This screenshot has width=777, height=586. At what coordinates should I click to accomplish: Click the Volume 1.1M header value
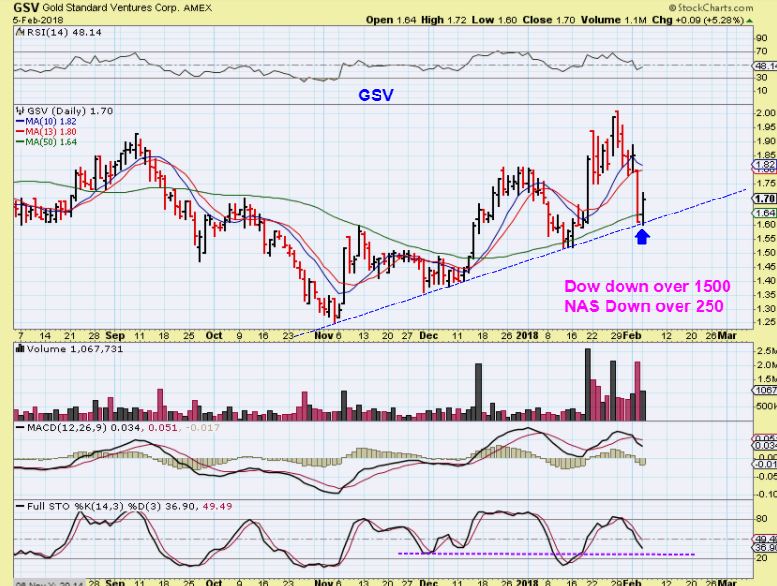point(614,20)
